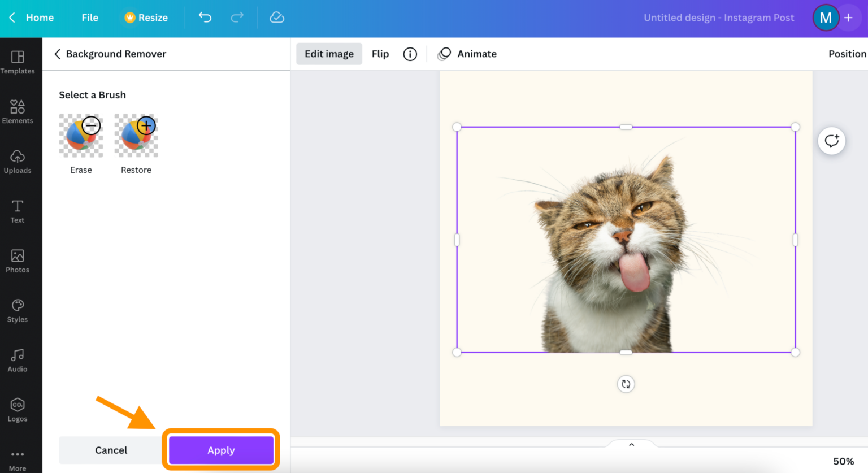
Task: Go back from Background Remover
Action: [x=57, y=54]
